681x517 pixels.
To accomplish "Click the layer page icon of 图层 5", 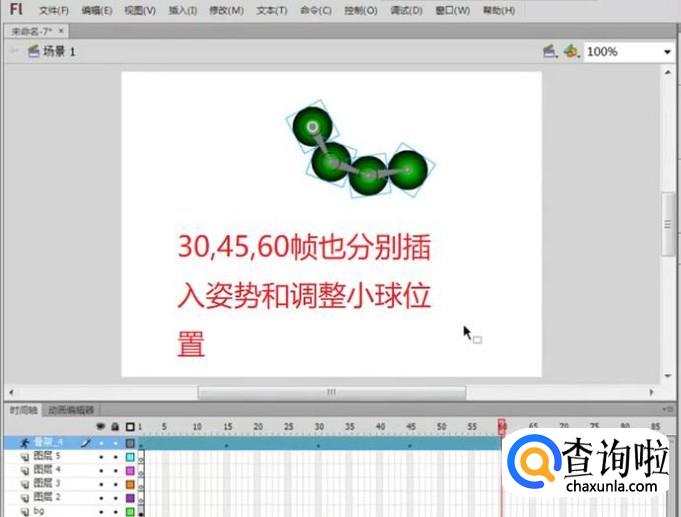I will 25,457.
